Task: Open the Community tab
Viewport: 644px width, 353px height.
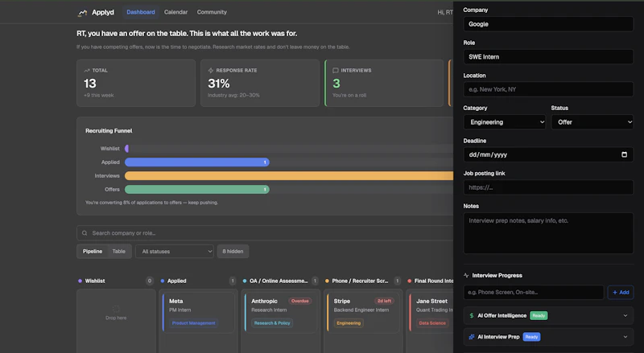Action: point(212,12)
